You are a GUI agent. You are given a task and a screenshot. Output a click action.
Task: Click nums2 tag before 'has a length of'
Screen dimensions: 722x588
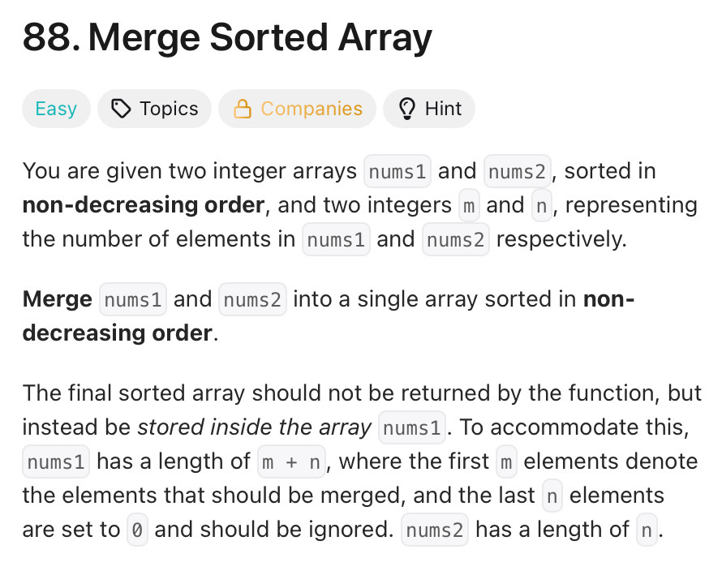point(435,530)
